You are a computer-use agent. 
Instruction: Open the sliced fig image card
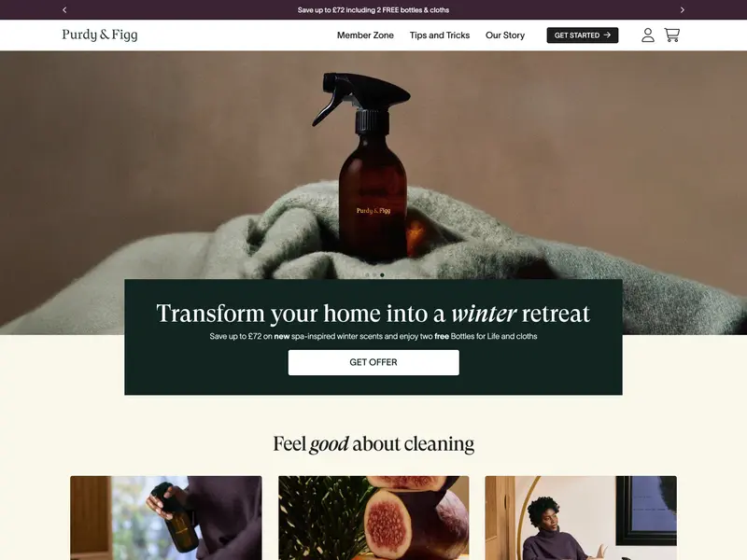coord(373,518)
